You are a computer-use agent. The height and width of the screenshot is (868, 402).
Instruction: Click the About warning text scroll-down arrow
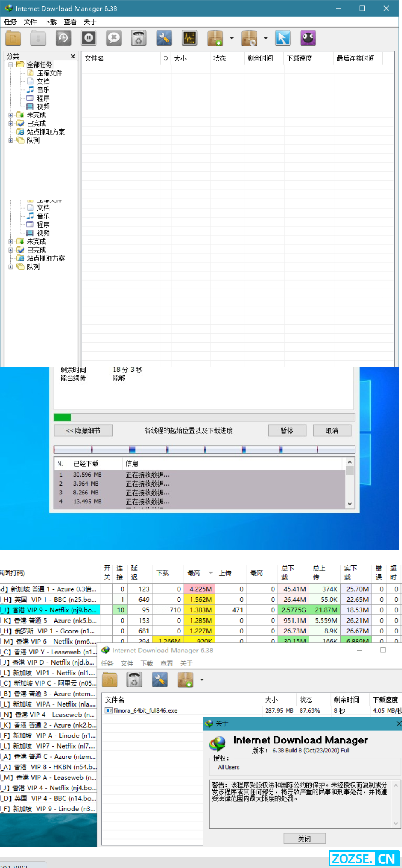pyautogui.click(x=396, y=823)
